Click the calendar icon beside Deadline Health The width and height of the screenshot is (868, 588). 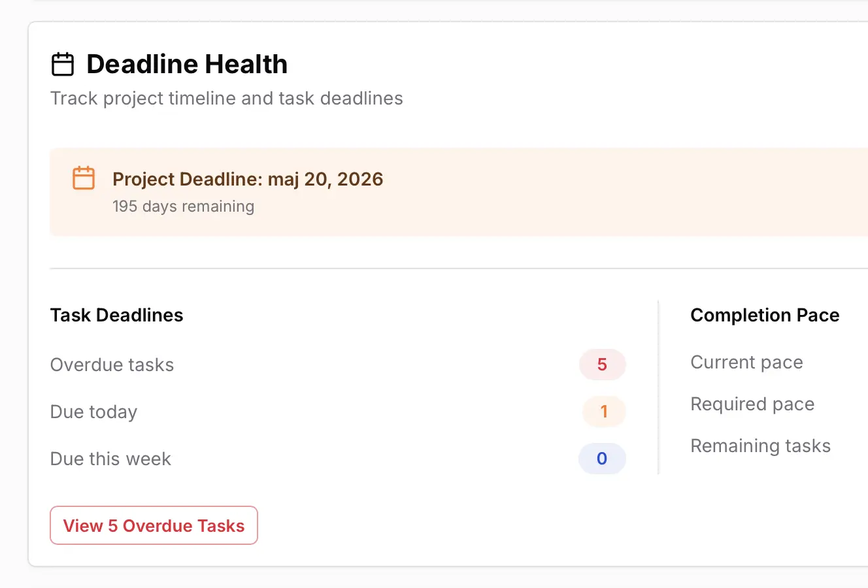(63, 65)
